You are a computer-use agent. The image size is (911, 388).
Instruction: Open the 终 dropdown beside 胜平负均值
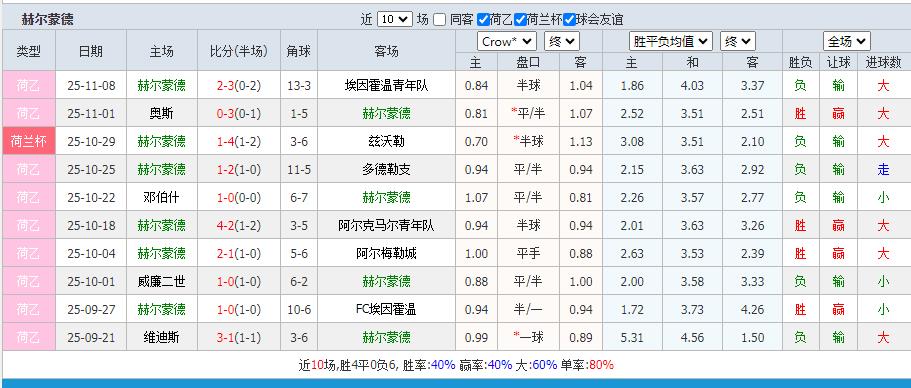click(738, 41)
